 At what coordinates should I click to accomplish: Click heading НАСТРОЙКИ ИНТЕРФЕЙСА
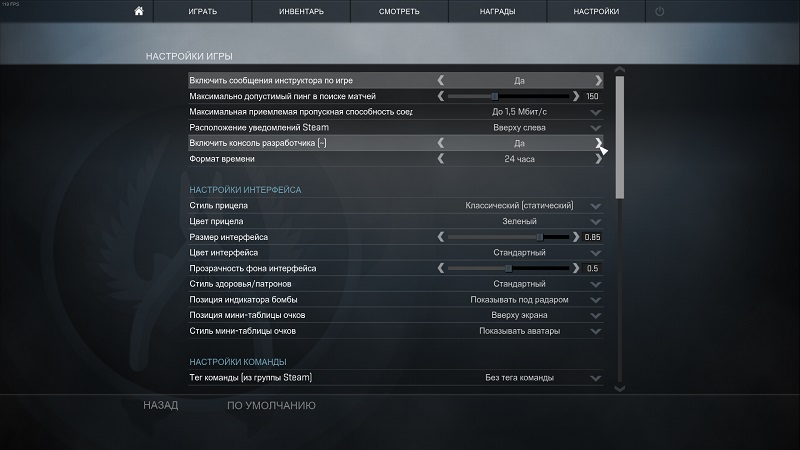[245, 190]
